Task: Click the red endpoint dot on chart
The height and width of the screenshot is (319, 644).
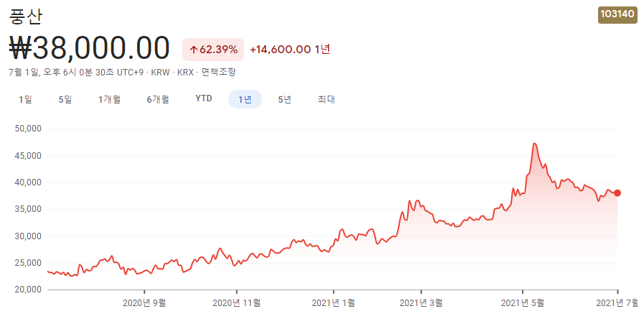Action: [x=617, y=193]
